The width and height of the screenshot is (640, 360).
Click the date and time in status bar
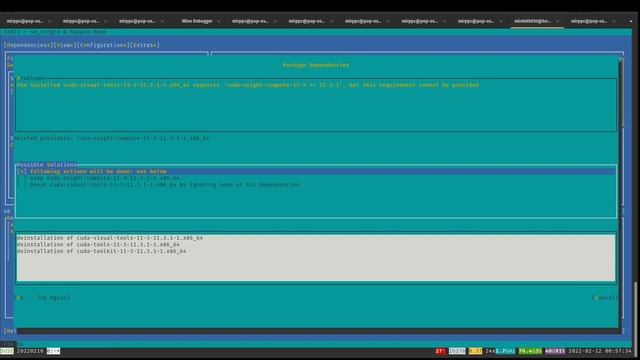click(x=599, y=351)
